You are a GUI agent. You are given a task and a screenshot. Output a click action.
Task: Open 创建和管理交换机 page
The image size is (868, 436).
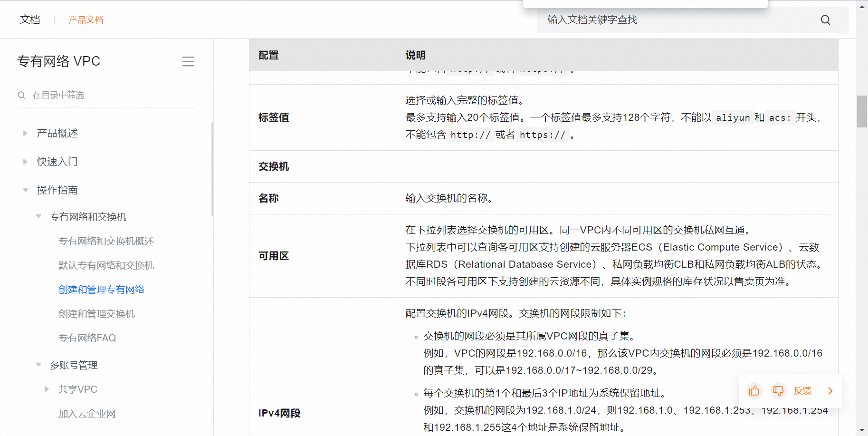point(96,314)
